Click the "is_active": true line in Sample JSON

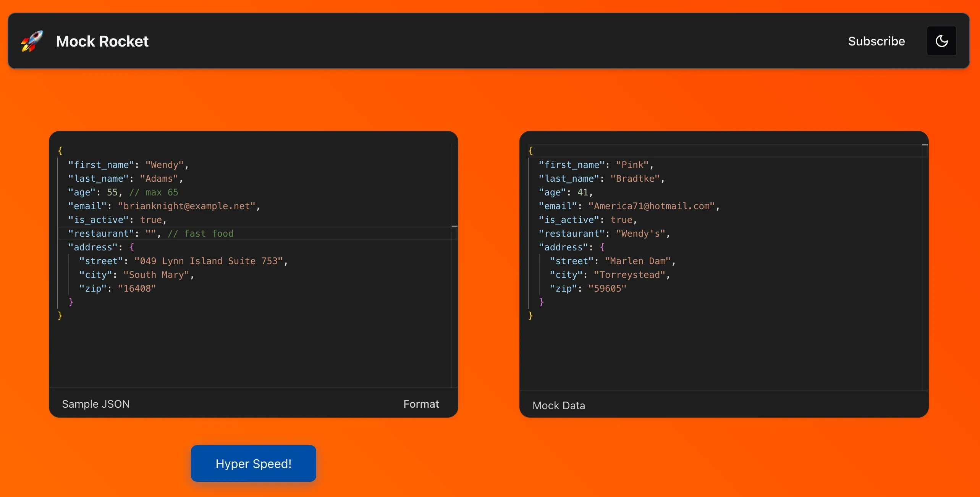click(x=117, y=220)
